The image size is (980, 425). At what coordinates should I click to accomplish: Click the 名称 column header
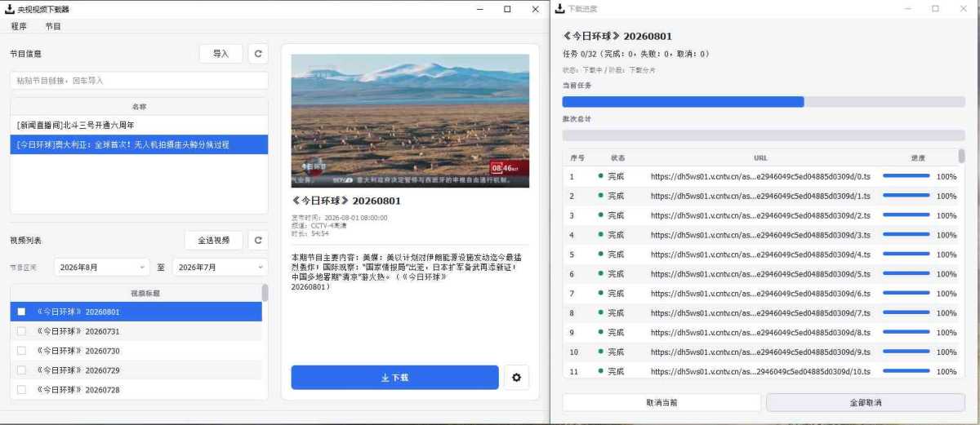point(139,107)
